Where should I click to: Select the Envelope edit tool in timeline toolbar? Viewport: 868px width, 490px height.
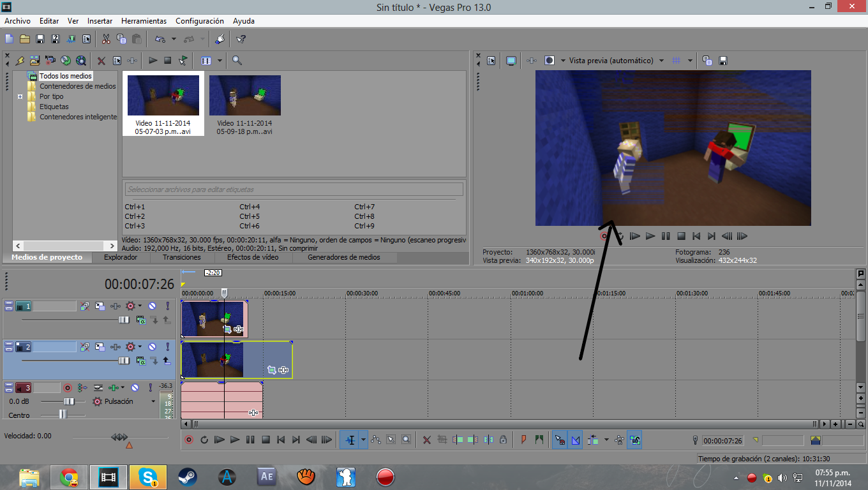(x=376, y=440)
